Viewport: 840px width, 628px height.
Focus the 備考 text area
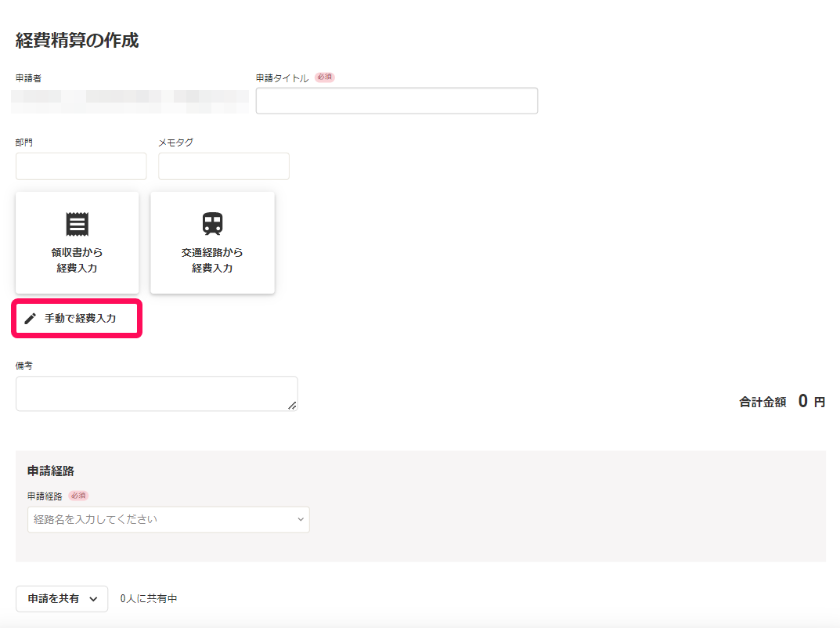157,394
